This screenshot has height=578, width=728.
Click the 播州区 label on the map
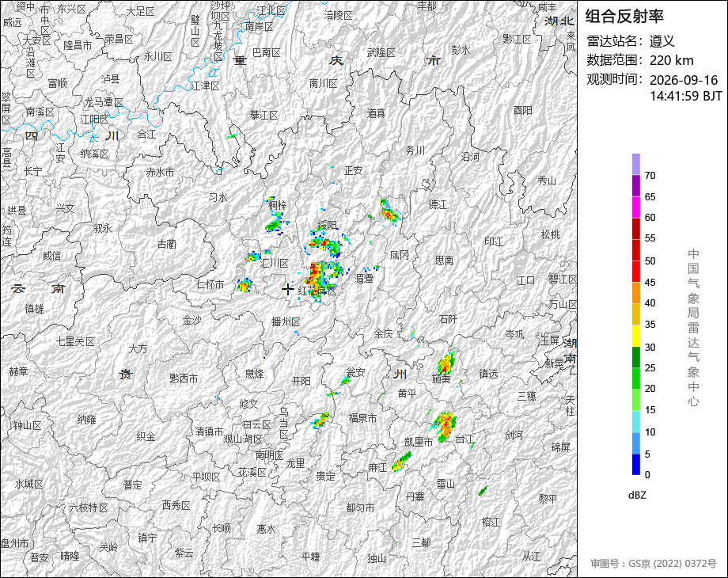coord(286,321)
